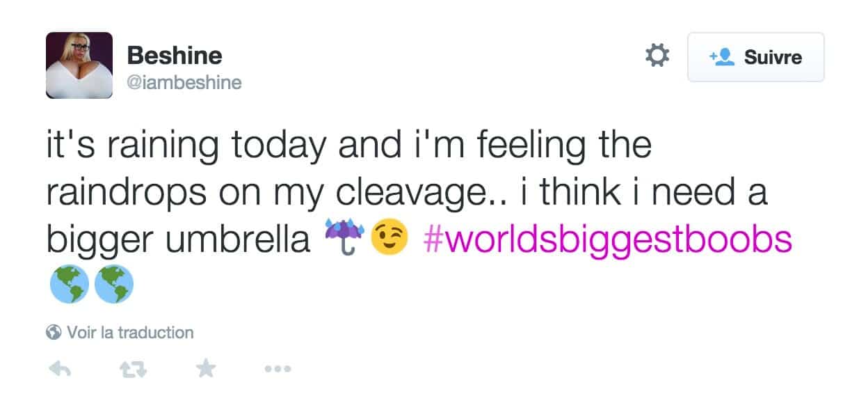
Task: Click the person-plus icon inside Suivre
Action: click(721, 57)
